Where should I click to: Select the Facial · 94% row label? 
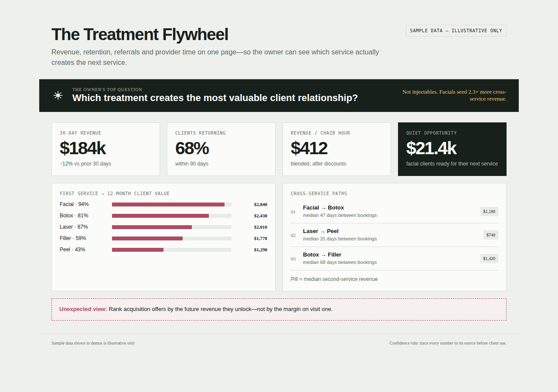(74, 204)
